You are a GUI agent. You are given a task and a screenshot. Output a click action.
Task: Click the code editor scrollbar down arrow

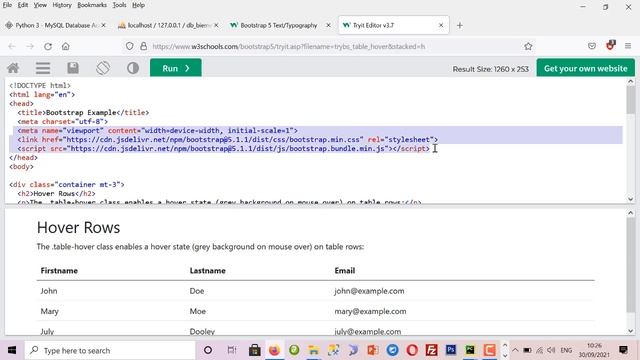pos(631,199)
